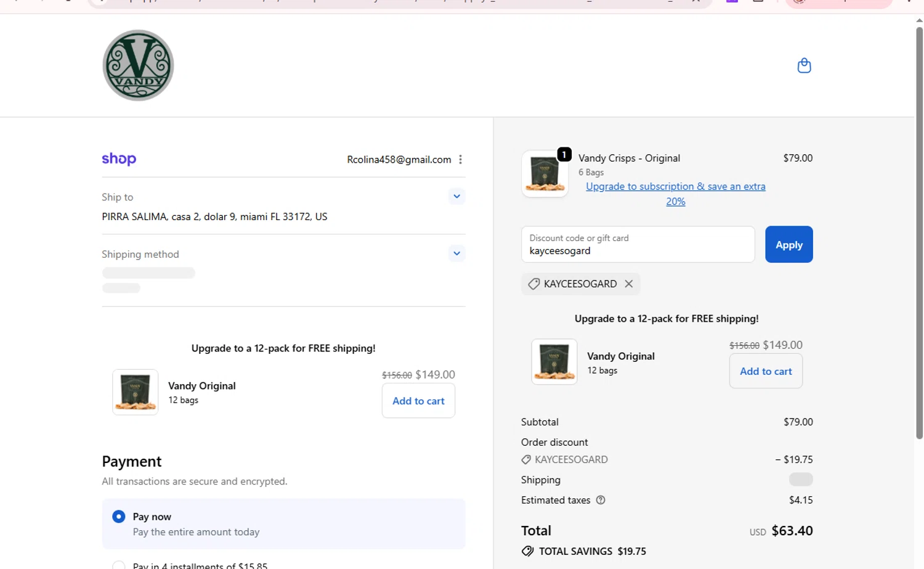924x569 pixels.
Task: Click the Vandy Crisps - Original item name
Action: tap(629, 158)
